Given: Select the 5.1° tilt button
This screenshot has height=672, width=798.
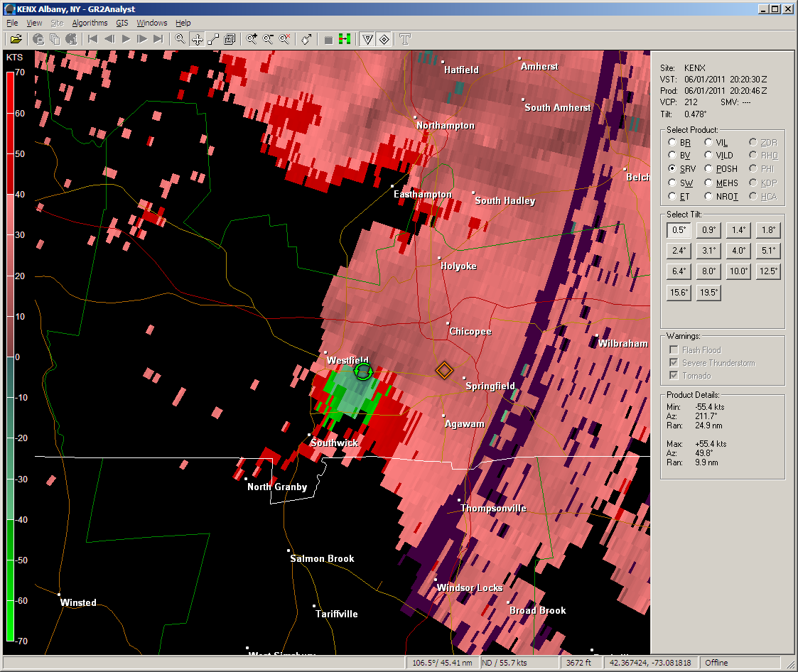Looking at the screenshot, I should tap(768, 250).
